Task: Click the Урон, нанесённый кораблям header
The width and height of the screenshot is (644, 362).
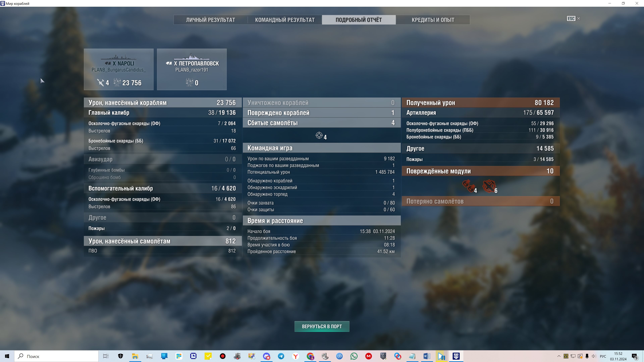Action: pyautogui.click(x=163, y=102)
